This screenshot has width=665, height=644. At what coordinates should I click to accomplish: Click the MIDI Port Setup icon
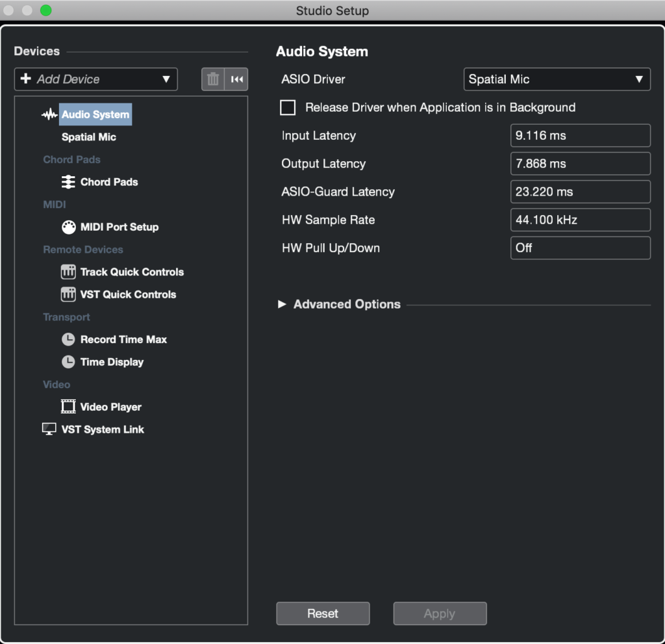click(x=68, y=227)
